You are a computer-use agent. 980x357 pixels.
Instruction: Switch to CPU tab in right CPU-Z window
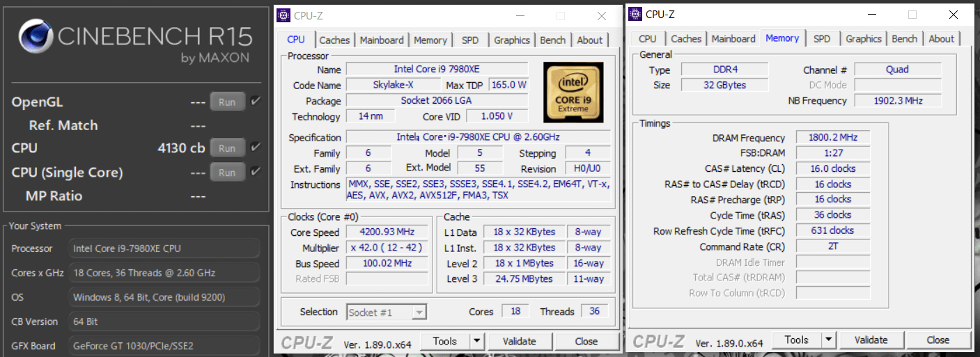[648, 39]
